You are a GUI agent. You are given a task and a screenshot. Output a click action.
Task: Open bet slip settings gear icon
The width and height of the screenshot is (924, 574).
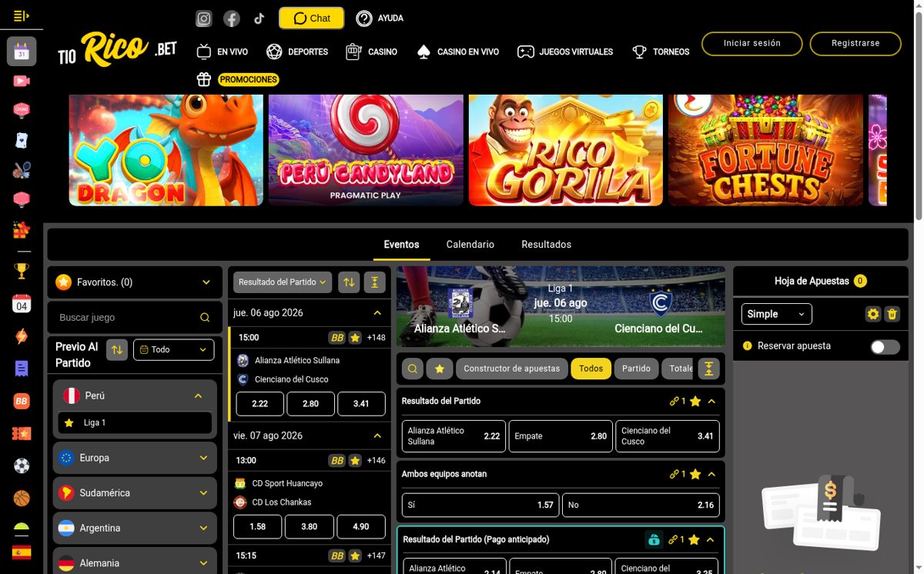click(872, 314)
